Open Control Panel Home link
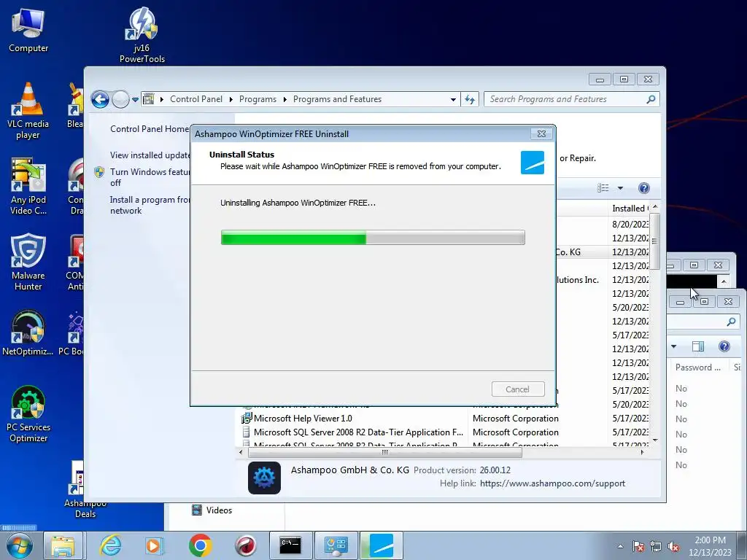Screen dimensions: 747x560 pos(150,129)
